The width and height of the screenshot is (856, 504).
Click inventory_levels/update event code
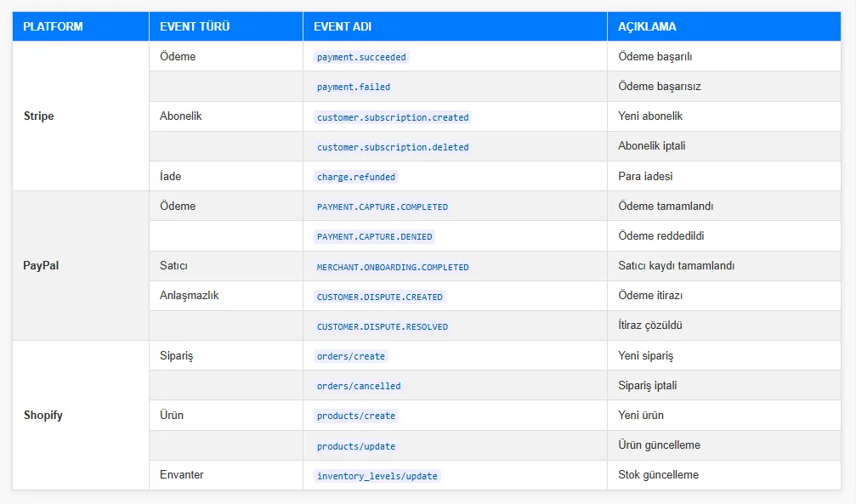pos(377,476)
